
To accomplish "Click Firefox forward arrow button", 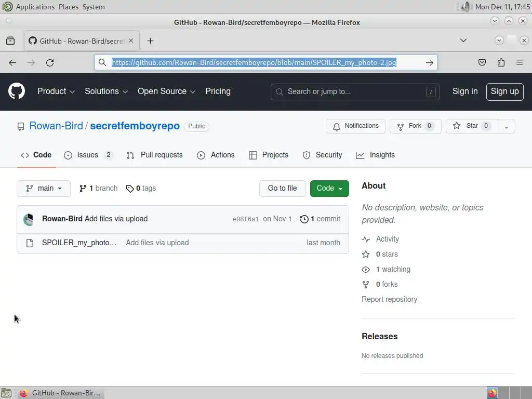I will tap(31, 63).
